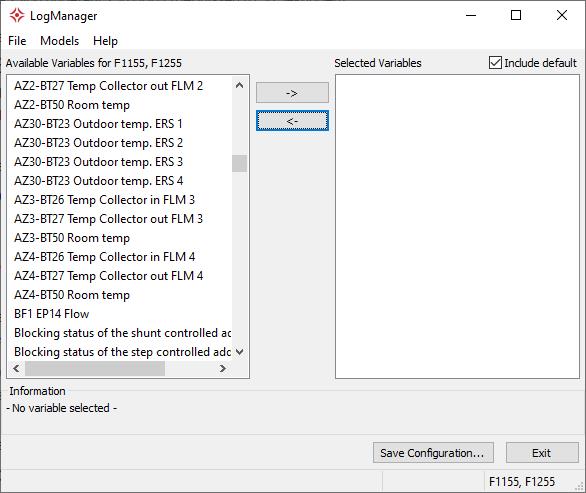Click the list's scroll down arrow
The height and width of the screenshot is (493, 586).
coord(240,352)
